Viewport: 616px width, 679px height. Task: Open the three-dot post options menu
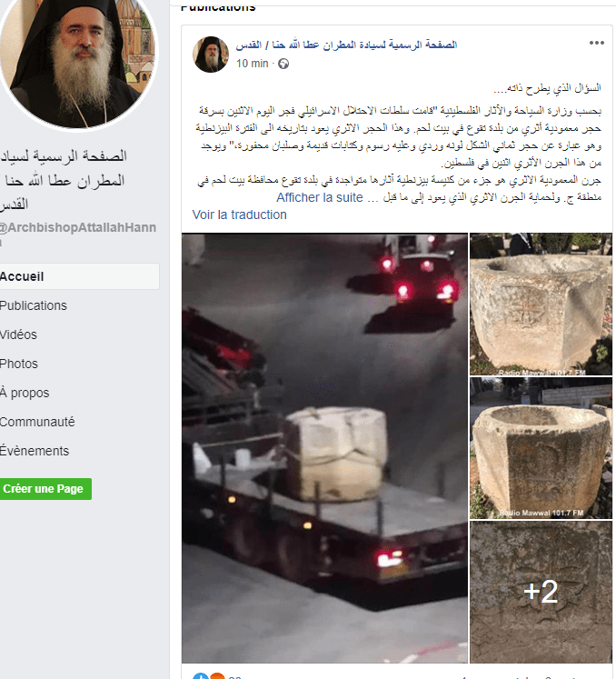coord(596,43)
